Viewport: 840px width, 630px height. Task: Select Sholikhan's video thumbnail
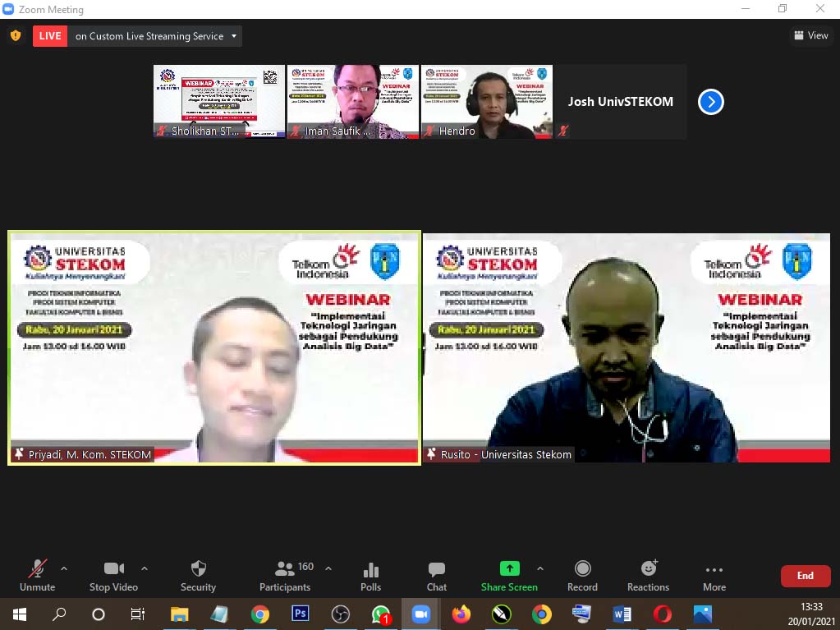219,101
